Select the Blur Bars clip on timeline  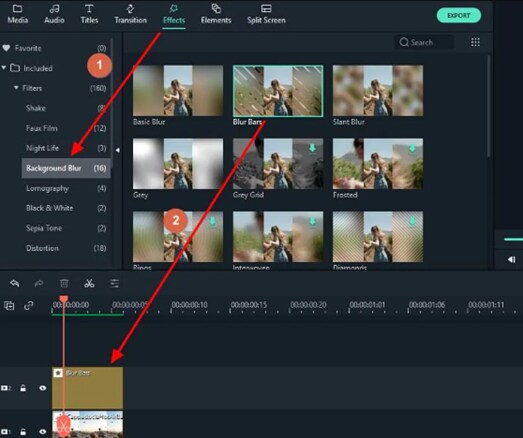[87, 388]
